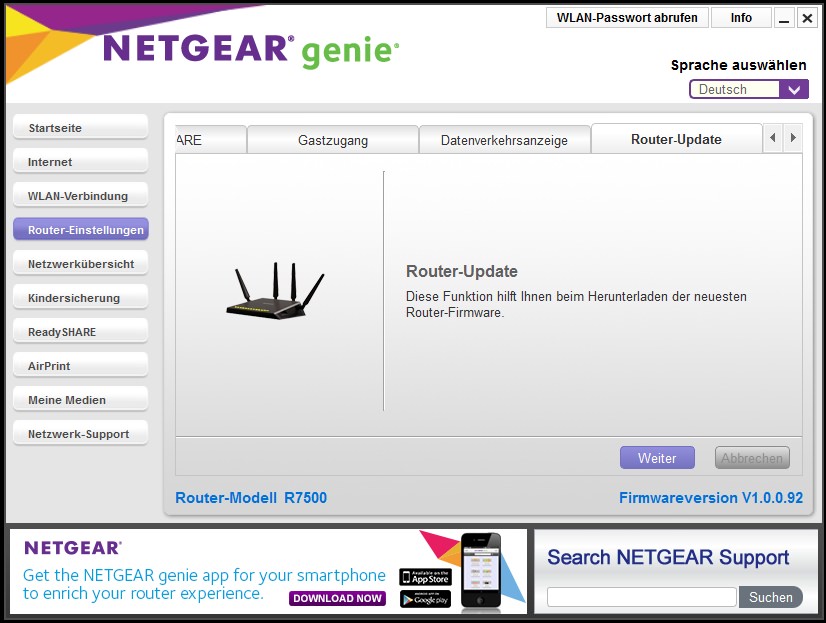826x623 pixels.
Task: Select Router-Einstellungen in the sidebar
Action: click(x=81, y=230)
